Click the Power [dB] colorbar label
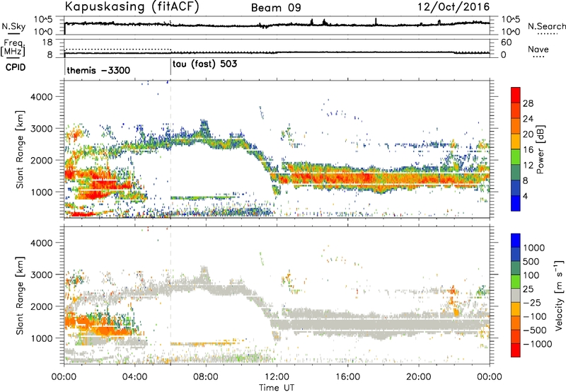Image resolution: width=566 pixels, height=392 pixels. (x=541, y=149)
